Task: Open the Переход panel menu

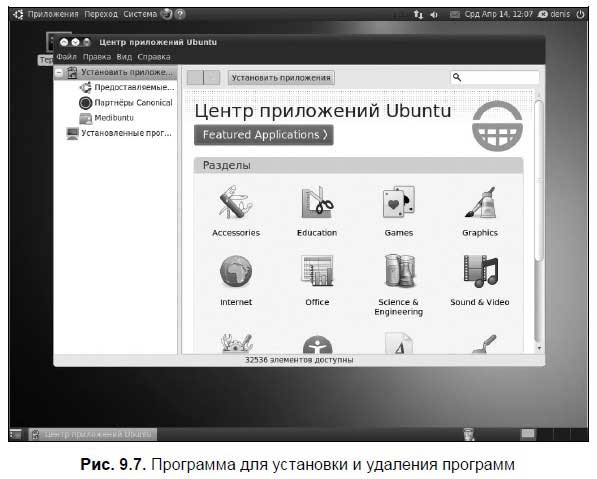Action: tap(101, 14)
